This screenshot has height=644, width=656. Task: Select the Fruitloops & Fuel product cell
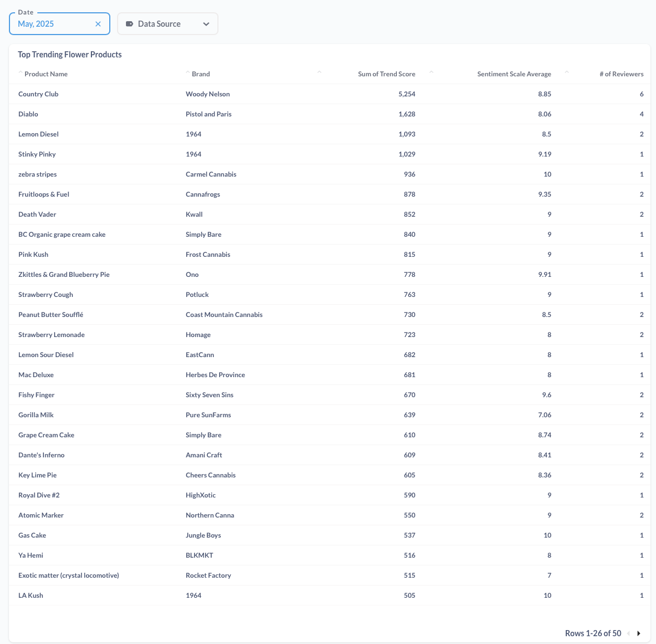[44, 194]
